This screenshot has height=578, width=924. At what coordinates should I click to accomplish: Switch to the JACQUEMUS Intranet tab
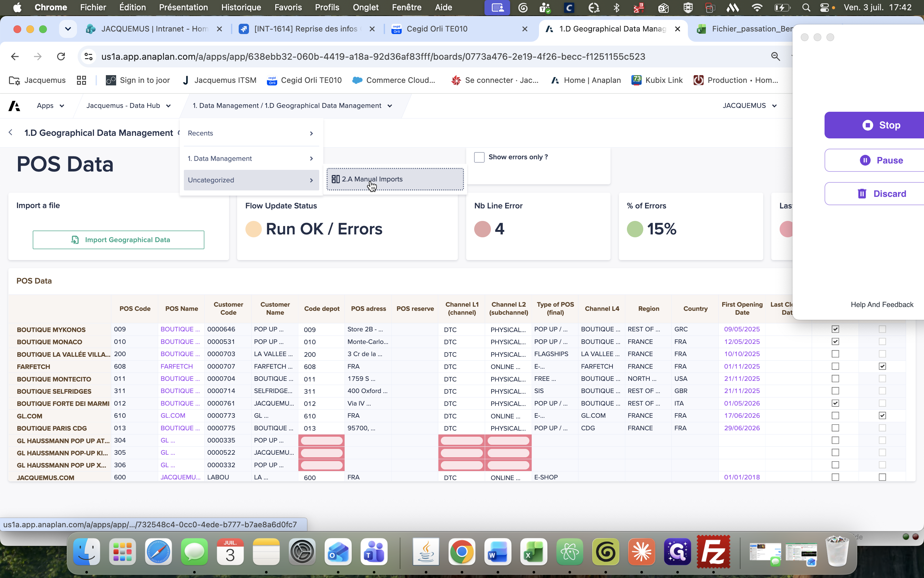[155, 29]
